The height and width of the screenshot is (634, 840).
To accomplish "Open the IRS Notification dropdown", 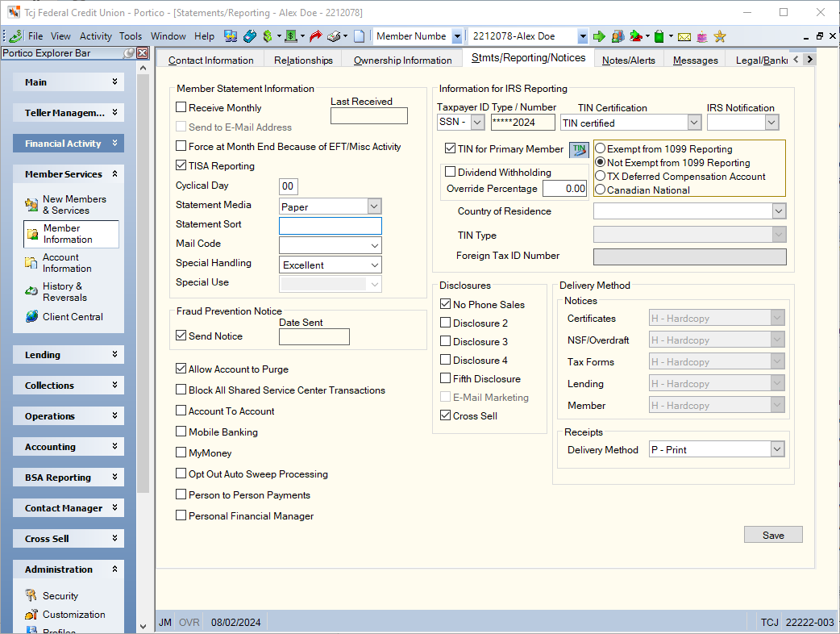I will pos(771,123).
